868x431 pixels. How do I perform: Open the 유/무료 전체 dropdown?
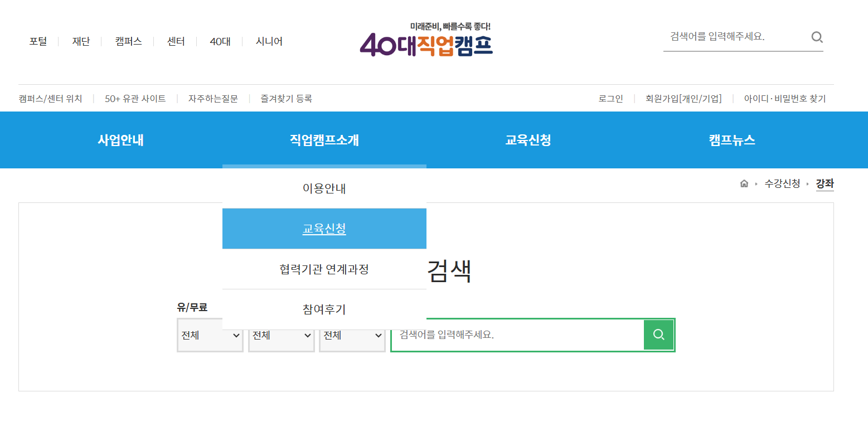210,336
